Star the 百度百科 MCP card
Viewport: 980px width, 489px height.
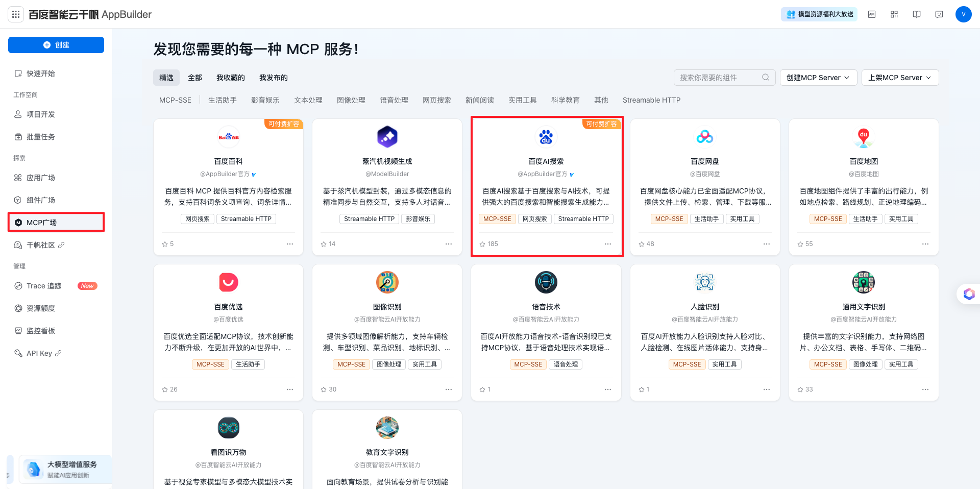(x=165, y=244)
